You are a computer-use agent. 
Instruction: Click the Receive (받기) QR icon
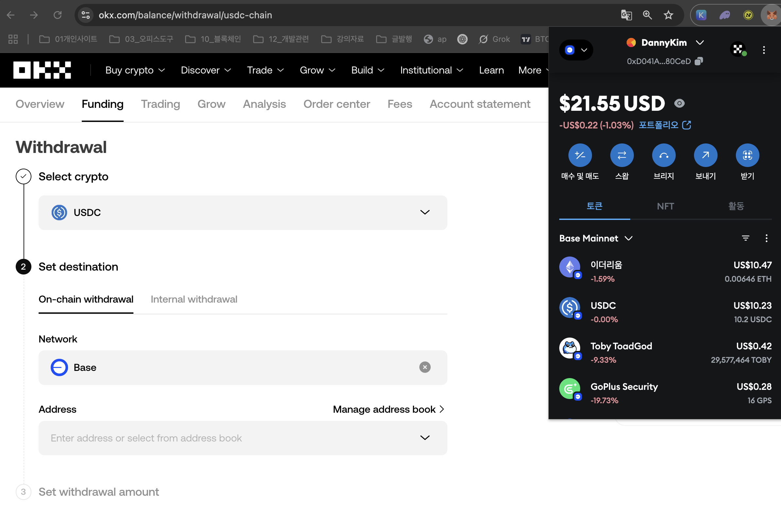[x=747, y=155]
